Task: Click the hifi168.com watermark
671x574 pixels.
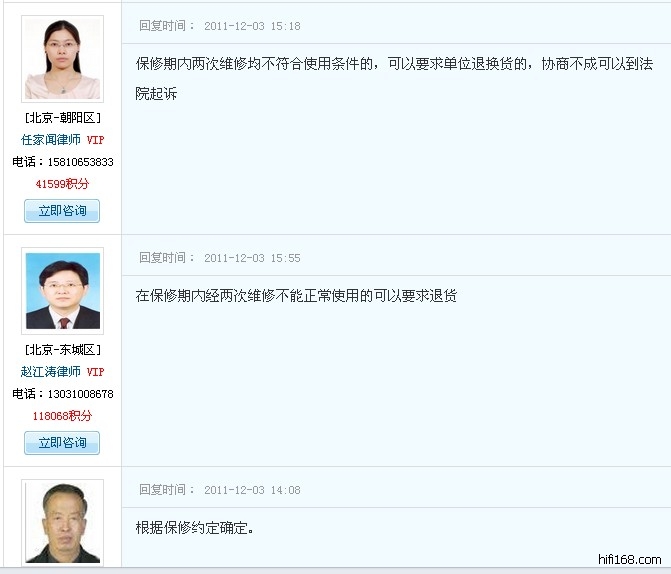Action: [x=629, y=559]
